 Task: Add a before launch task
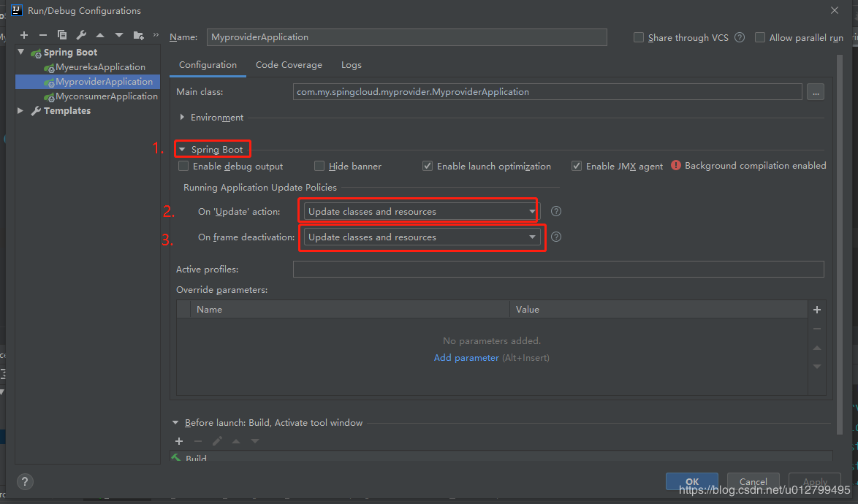tap(179, 441)
